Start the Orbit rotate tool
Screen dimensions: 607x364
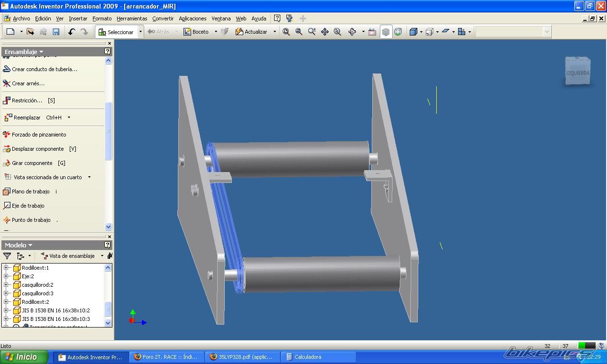pos(352,32)
